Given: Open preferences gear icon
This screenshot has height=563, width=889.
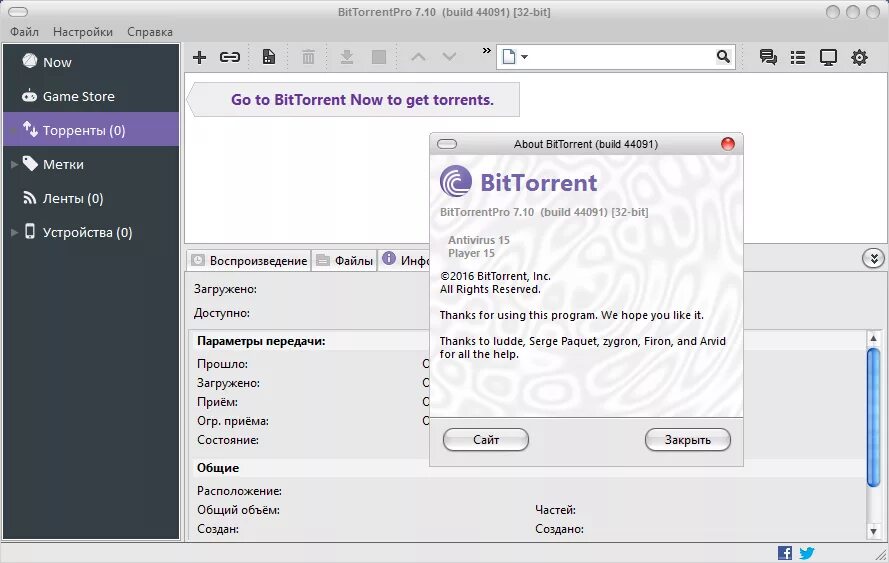Looking at the screenshot, I should coord(860,57).
